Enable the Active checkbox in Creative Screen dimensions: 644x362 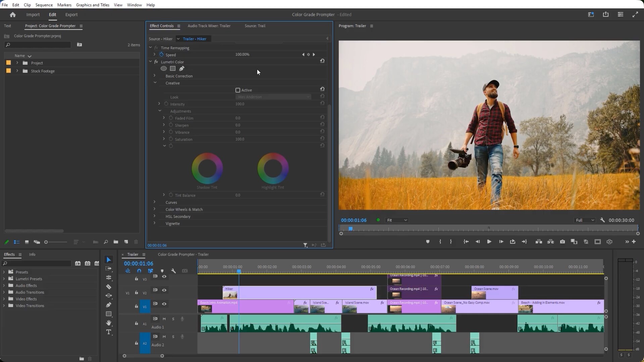tap(238, 90)
